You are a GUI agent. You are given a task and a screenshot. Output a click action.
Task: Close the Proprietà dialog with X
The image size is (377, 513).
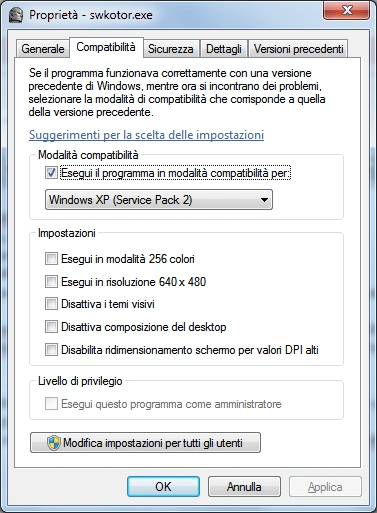[x=347, y=11]
